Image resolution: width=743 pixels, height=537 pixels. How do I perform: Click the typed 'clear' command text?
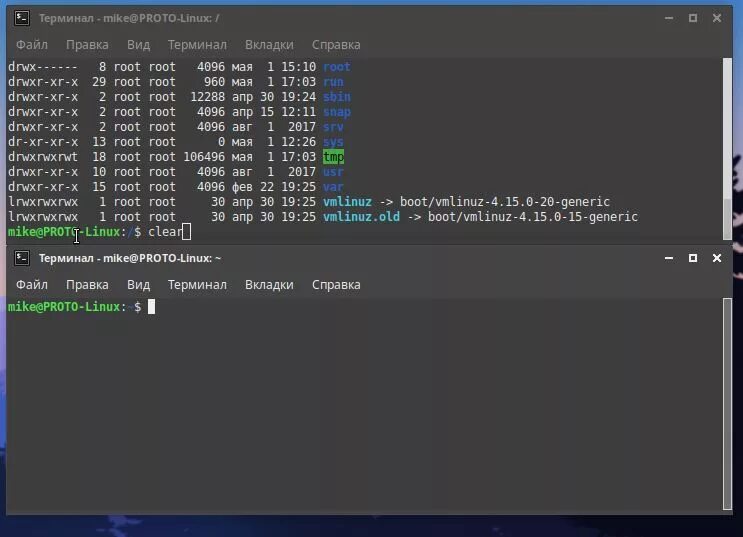pos(165,232)
